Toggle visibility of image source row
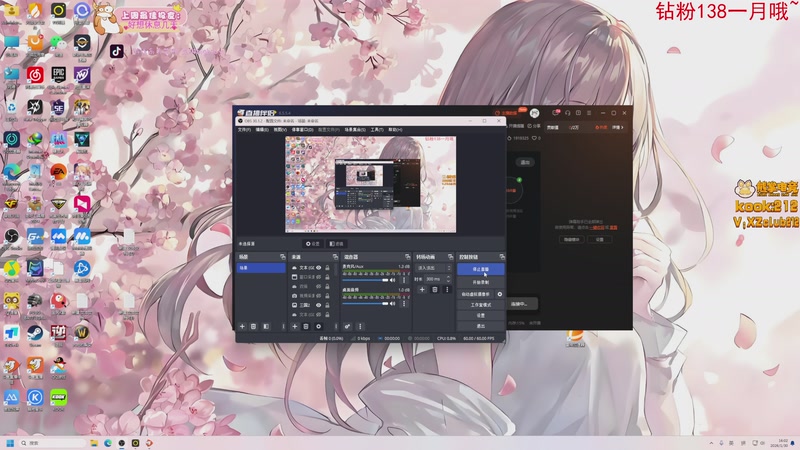The width and height of the screenshot is (800, 450). pyautogui.click(x=318, y=305)
